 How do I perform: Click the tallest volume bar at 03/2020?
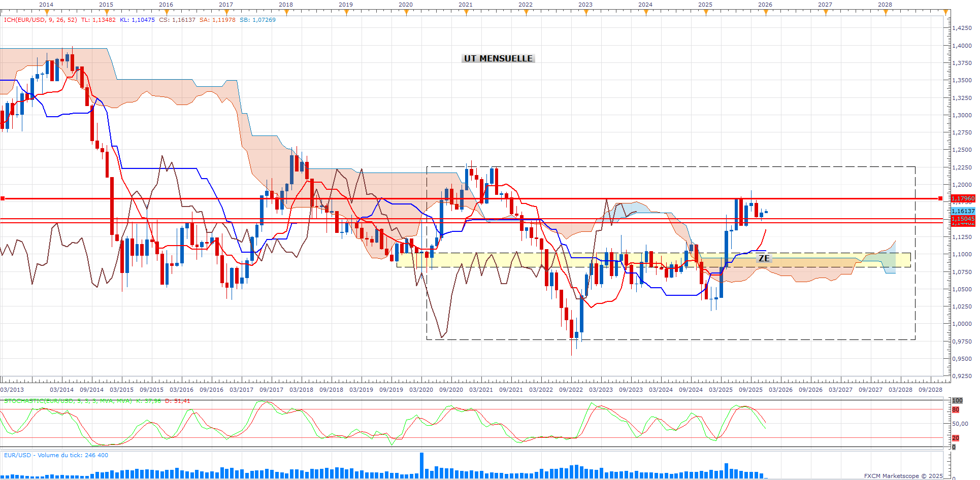(x=421, y=465)
